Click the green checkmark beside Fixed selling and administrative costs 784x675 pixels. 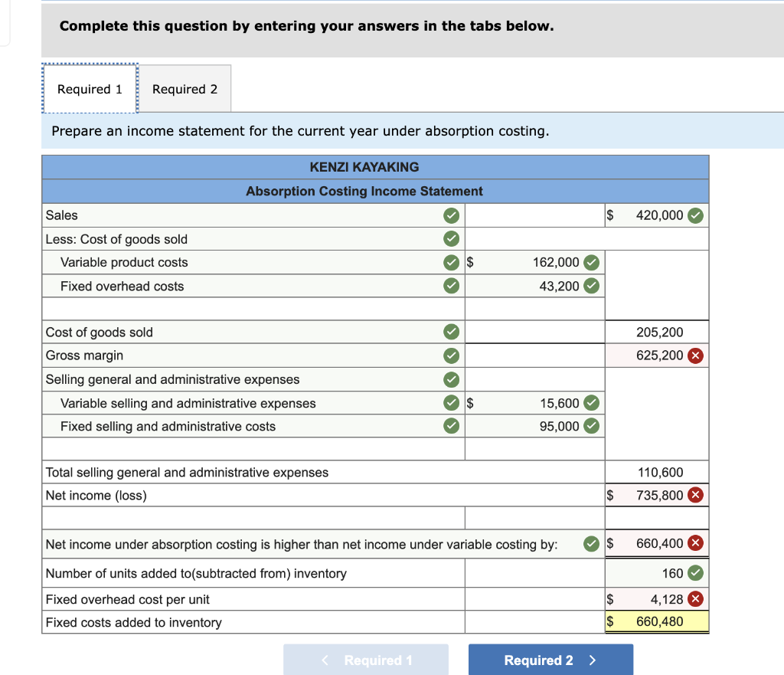pos(451,426)
